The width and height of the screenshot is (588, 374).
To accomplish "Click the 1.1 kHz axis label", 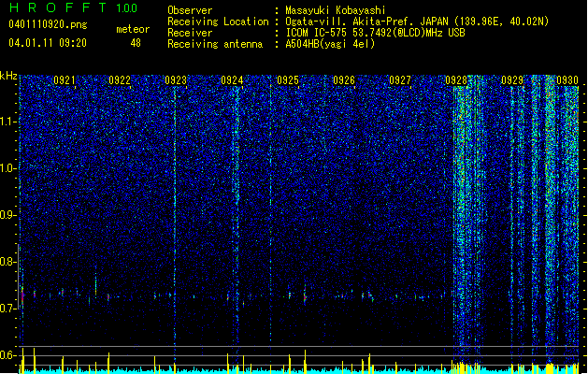I will pyautogui.click(x=8, y=122).
